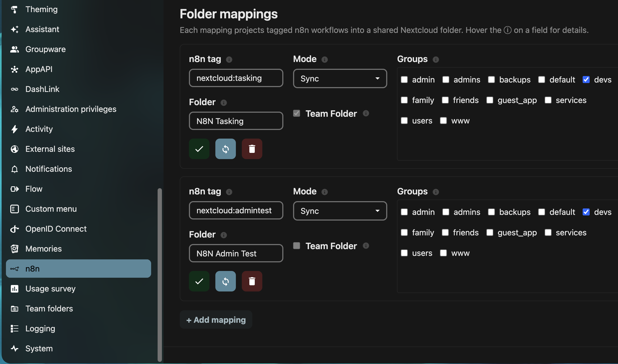This screenshot has width=618, height=364.
Task: Open Mode dropdown for nextcloud:admintest
Action: [x=340, y=211]
